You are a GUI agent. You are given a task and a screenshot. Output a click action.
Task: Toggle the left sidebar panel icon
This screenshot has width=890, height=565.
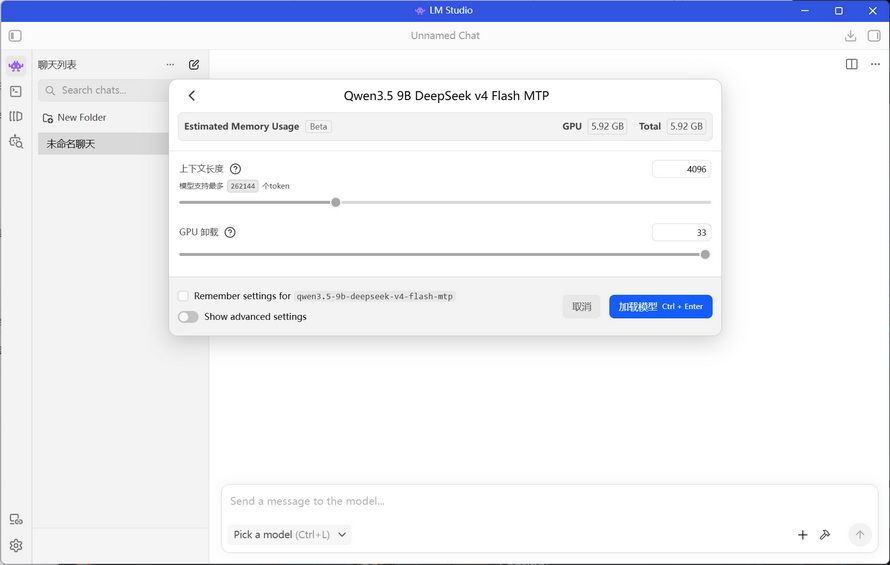pos(15,36)
